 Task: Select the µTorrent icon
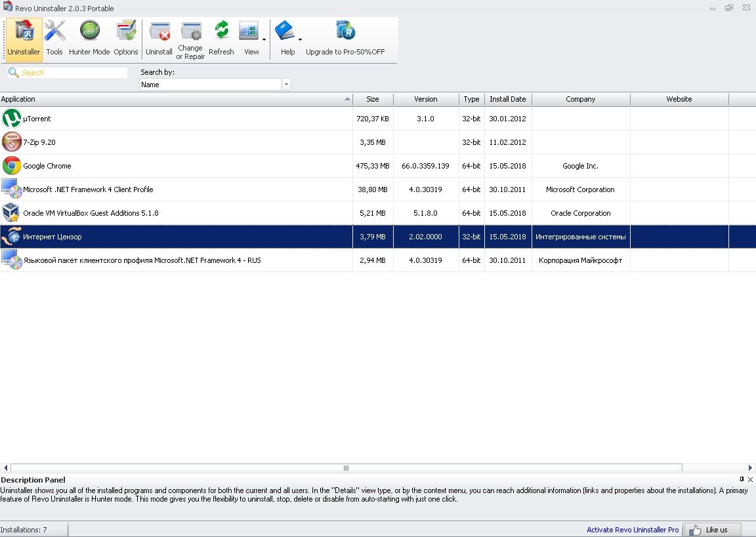coord(12,119)
